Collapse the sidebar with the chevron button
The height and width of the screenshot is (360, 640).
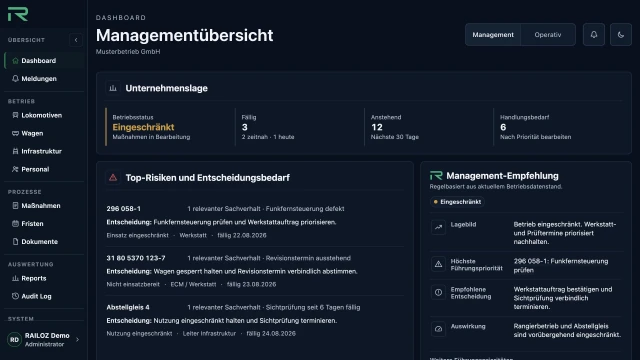[x=76, y=40]
